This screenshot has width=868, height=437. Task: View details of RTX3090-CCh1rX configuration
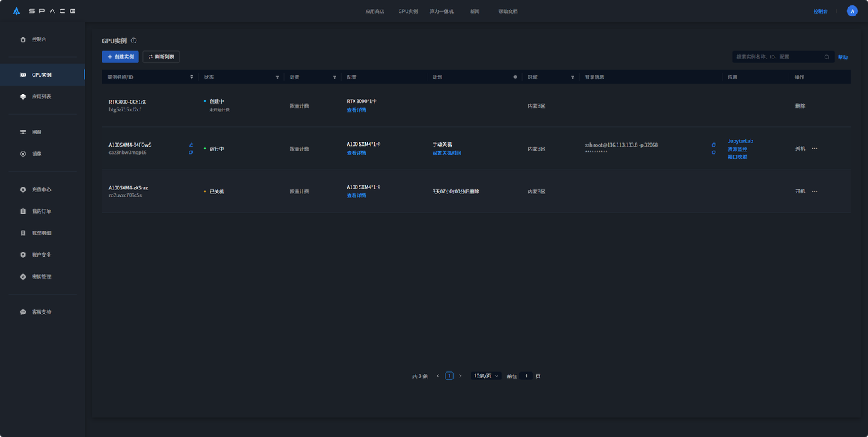(x=356, y=110)
